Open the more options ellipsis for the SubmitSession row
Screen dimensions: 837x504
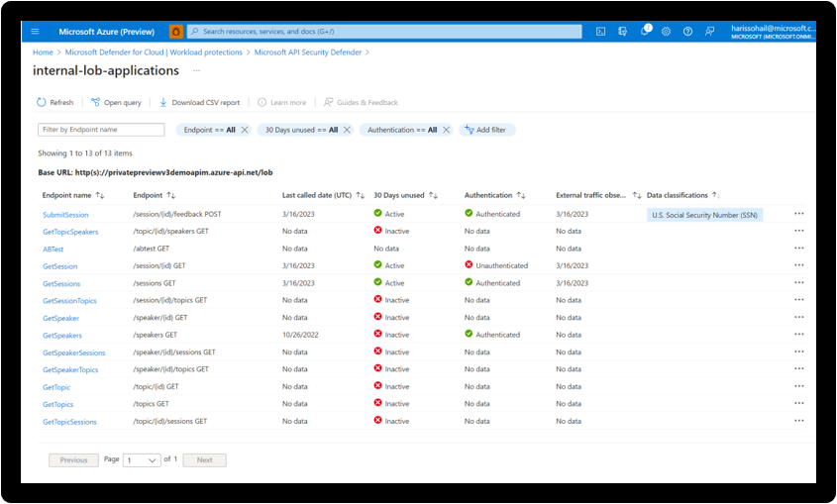(799, 213)
